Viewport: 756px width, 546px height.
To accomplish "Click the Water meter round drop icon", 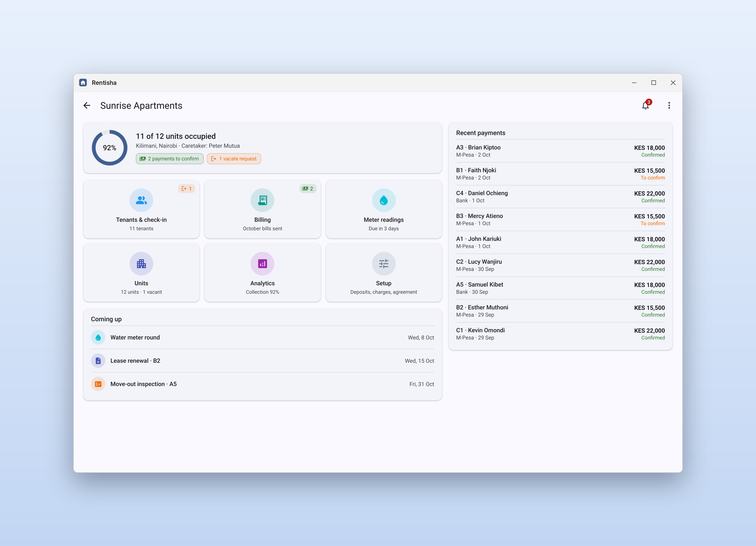I will pos(98,337).
